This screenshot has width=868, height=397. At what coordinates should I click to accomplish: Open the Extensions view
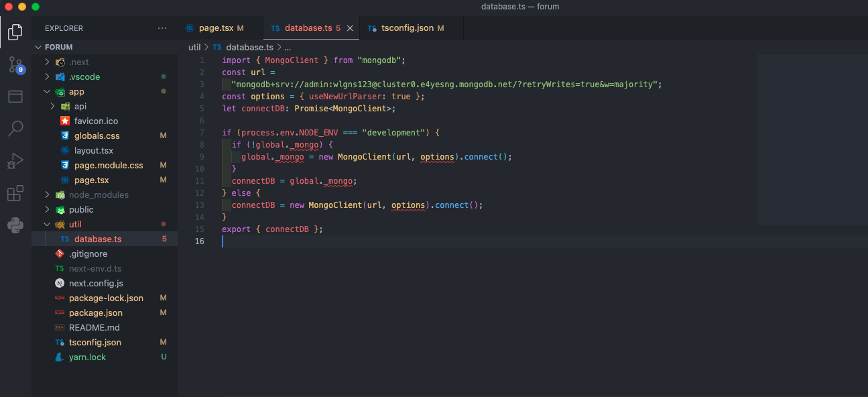point(15,193)
